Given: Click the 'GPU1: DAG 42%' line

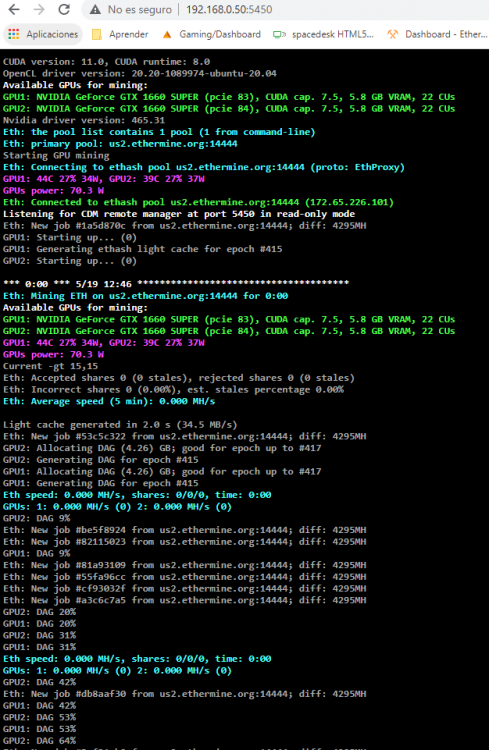Looking at the screenshot, I should [39, 706].
